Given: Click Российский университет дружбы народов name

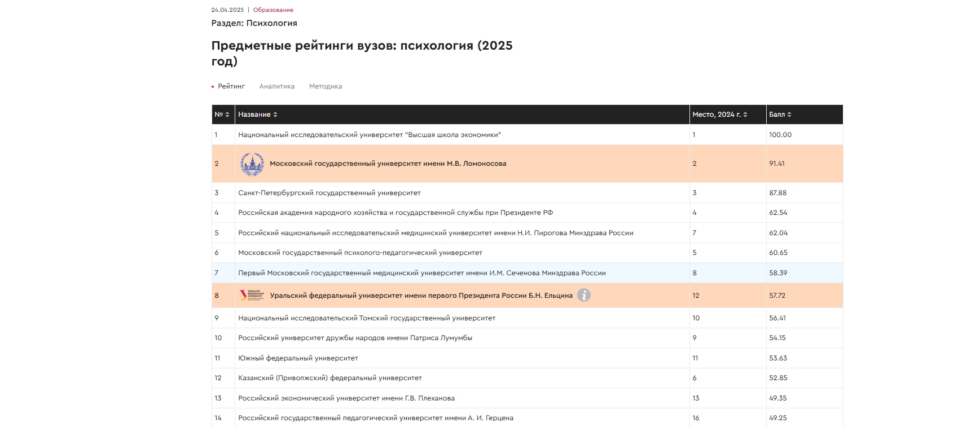Looking at the screenshot, I should pos(355,338).
